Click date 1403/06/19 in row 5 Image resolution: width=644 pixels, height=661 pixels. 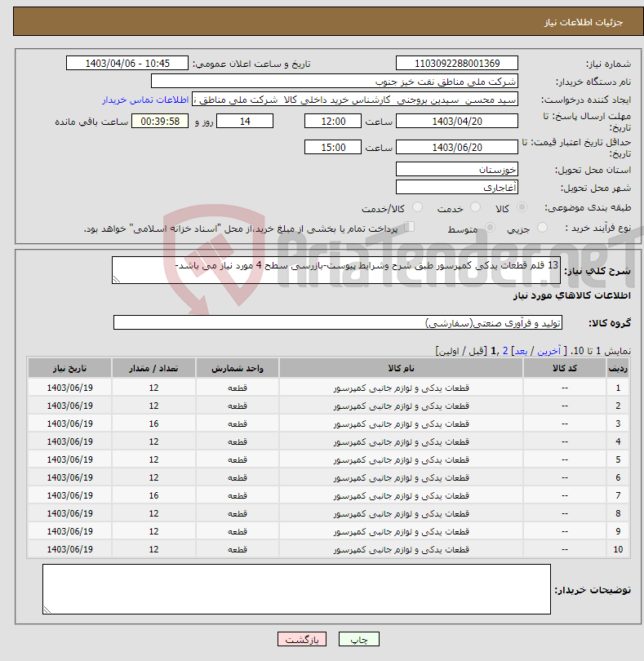(x=69, y=459)
